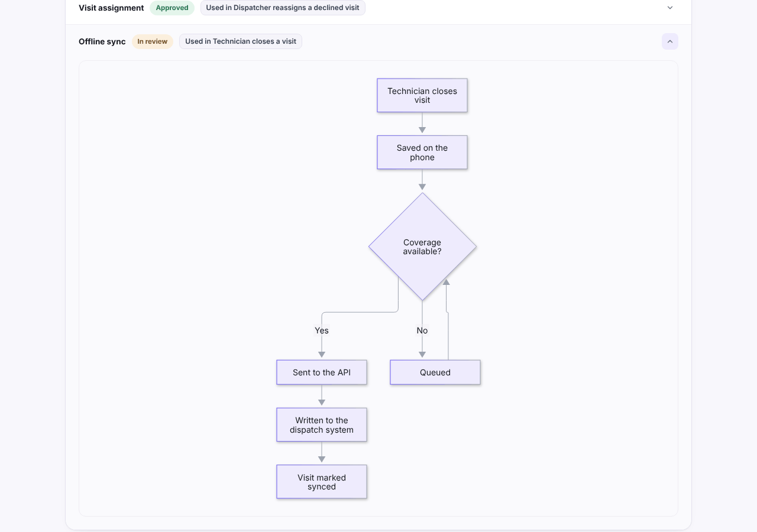Select the 'Technician closes visit' flowchart node
757x532 pixels.
[422, 95]
